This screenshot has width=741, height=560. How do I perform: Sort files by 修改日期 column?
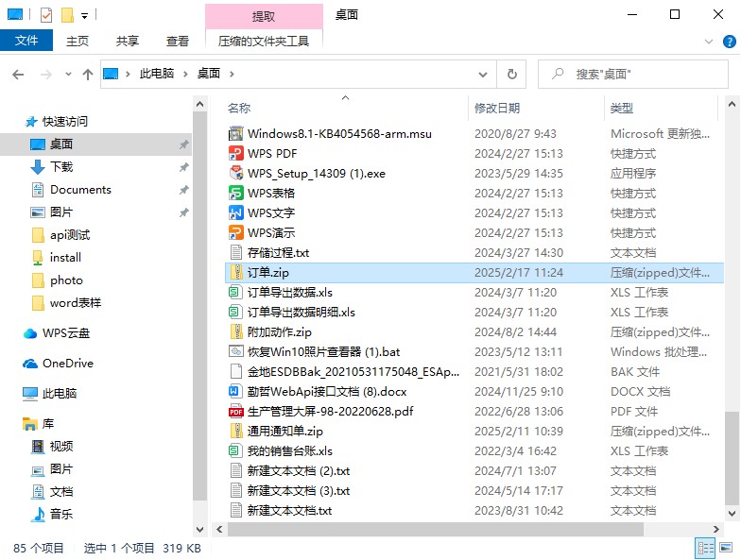(497, 109)
